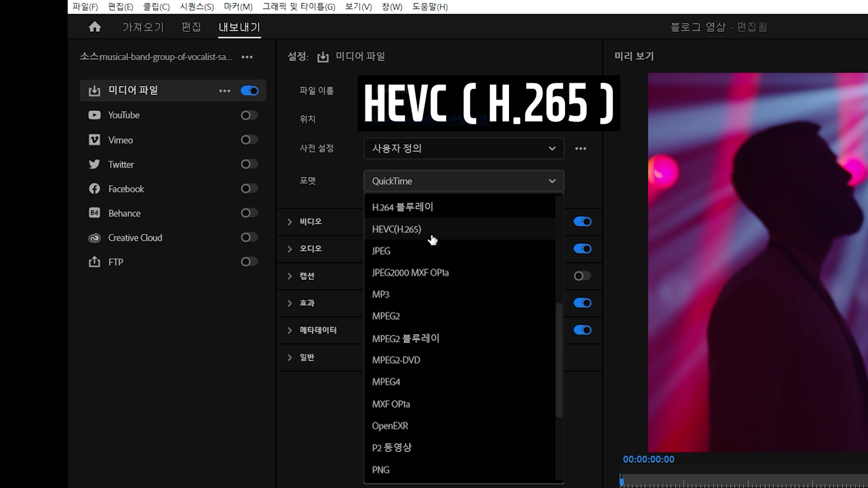Enable the YouTube export toggle
The width and height of the screenshot is (868, 488).
[x=249, y=115]
